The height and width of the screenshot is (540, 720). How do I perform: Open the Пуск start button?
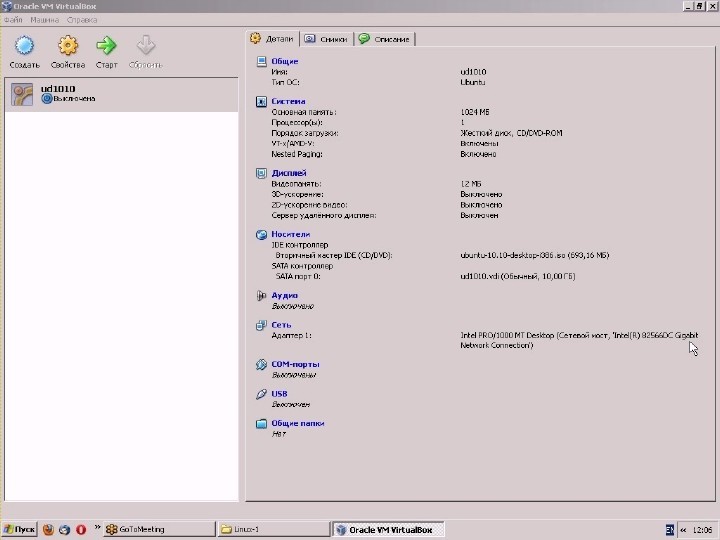(x=19, y=529)
